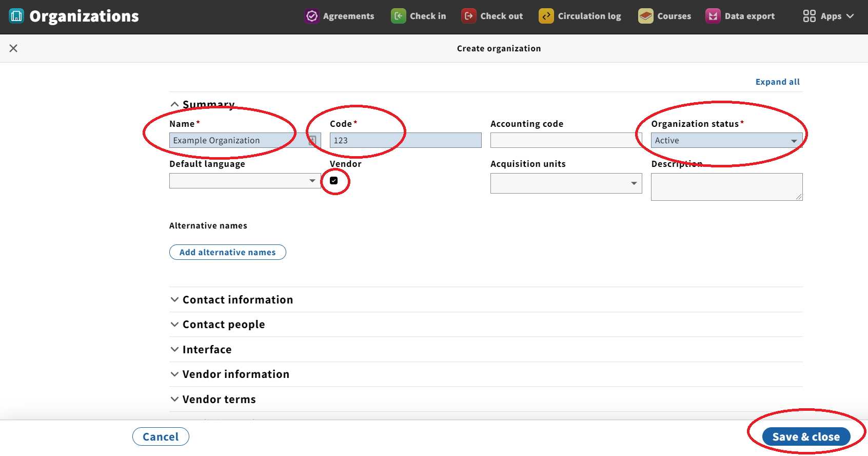Open the Default language dropdown
The width and height of the screenshot is (868, 456).
click(245, 181)
